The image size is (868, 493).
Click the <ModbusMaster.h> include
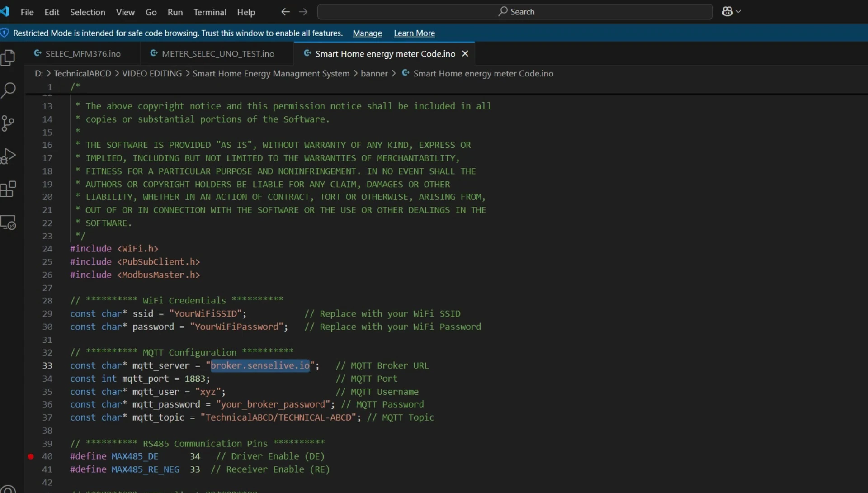coord(159,275)
